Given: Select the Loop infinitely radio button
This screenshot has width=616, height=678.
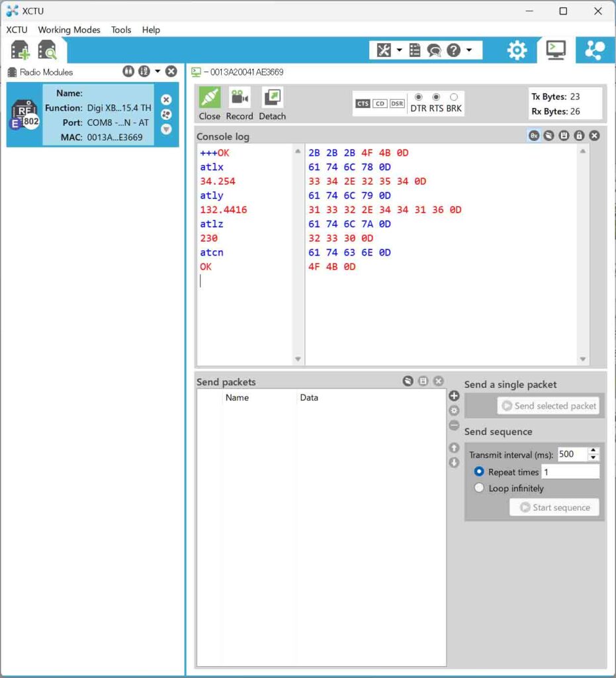Looking at the screenshot, I should pos(478,488).
